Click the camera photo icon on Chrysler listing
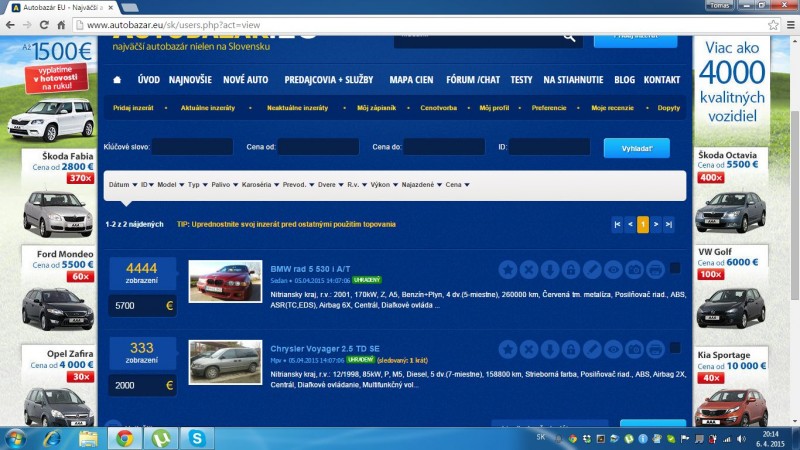Viewport: 800px width, 450px height. pyautogui.click(x=634, y=349)
